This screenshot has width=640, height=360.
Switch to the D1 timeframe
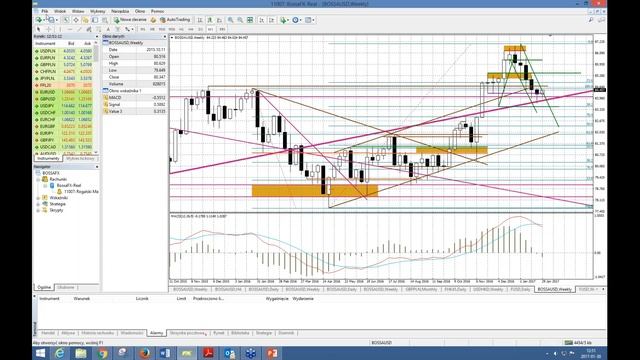[x=200, y=29]
